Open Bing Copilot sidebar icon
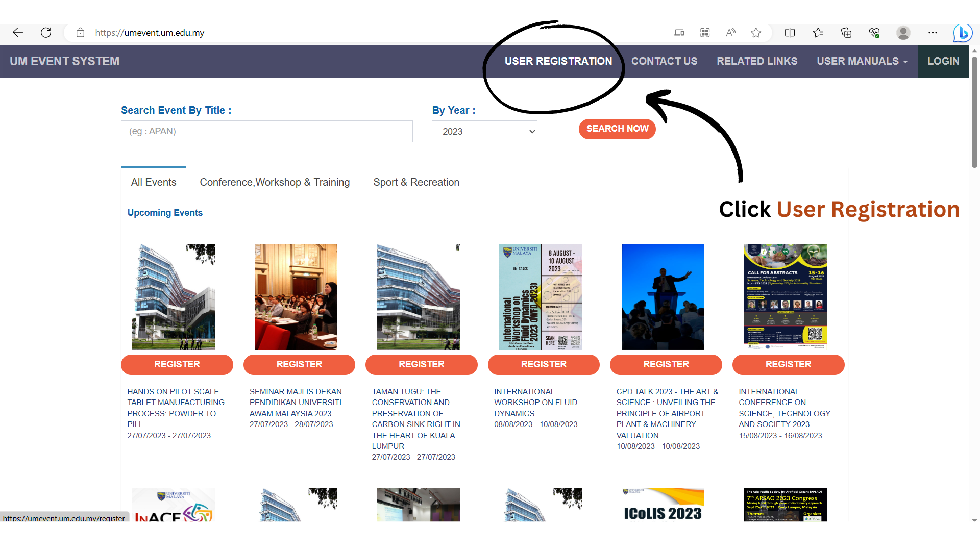Viewport: 980px width, 551px height. 962,33
